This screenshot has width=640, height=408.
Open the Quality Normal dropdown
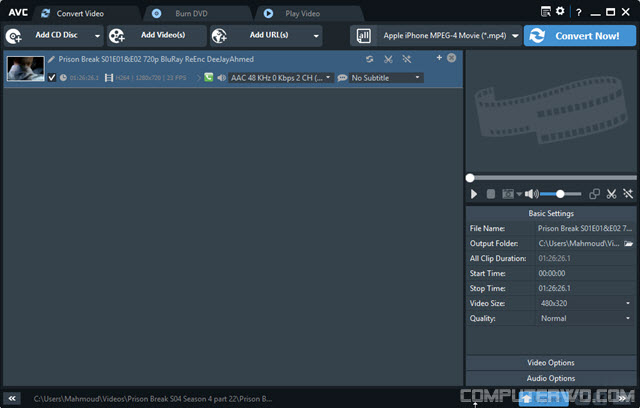(628, 318)
